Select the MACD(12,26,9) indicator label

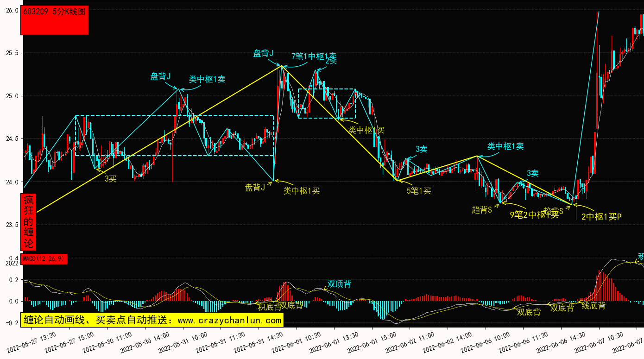point(44,258)
